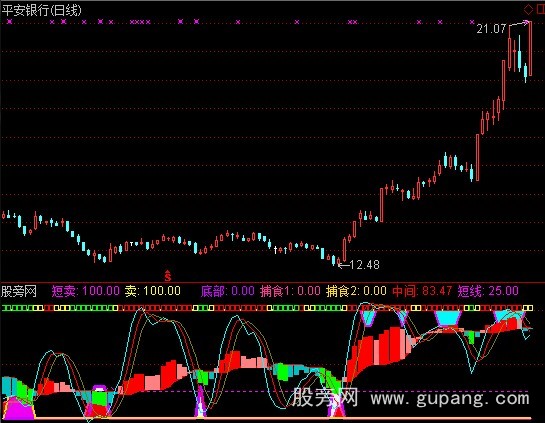Viewport: 545px width, 423px height.
Task: Select the 底部: 0.00 indicator value
Action: (x=228, y=291)
